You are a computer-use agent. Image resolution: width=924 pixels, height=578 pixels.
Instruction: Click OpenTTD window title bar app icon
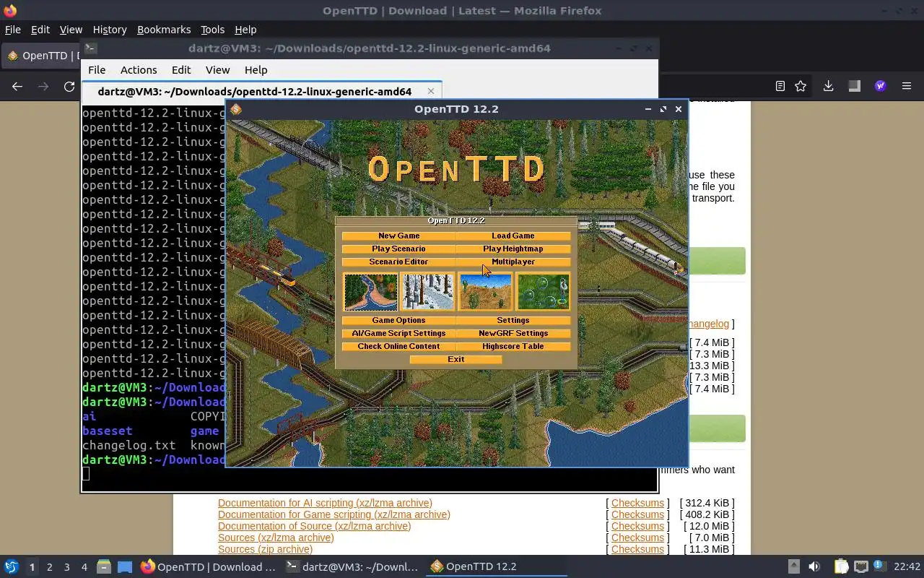click(x=236, y=109)
